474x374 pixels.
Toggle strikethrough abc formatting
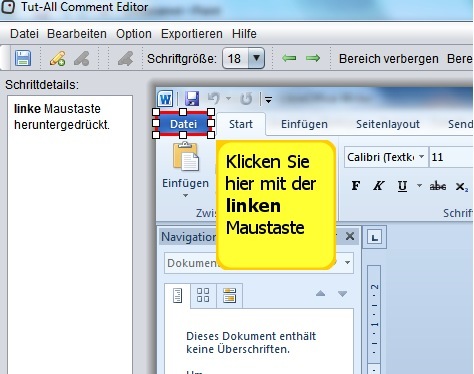pyautogui.click(x=438, y=186)
